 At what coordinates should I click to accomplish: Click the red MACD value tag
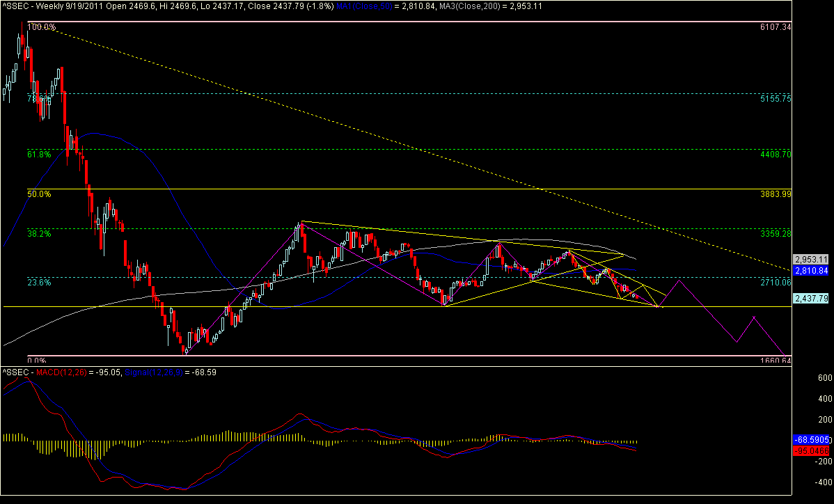click(x=812, y=451)
